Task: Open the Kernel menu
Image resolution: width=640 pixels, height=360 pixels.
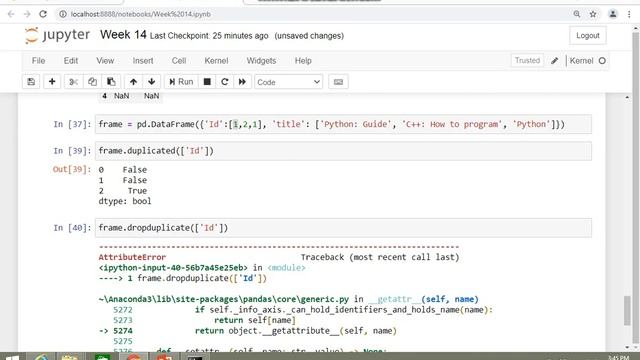Action: [x=216, y=61]
